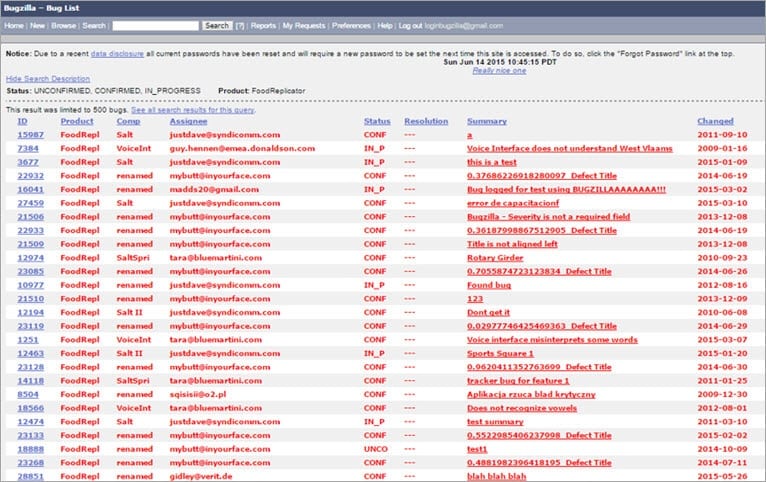
Task: Open the quick search help [?] link
Action: coord(240,26)
